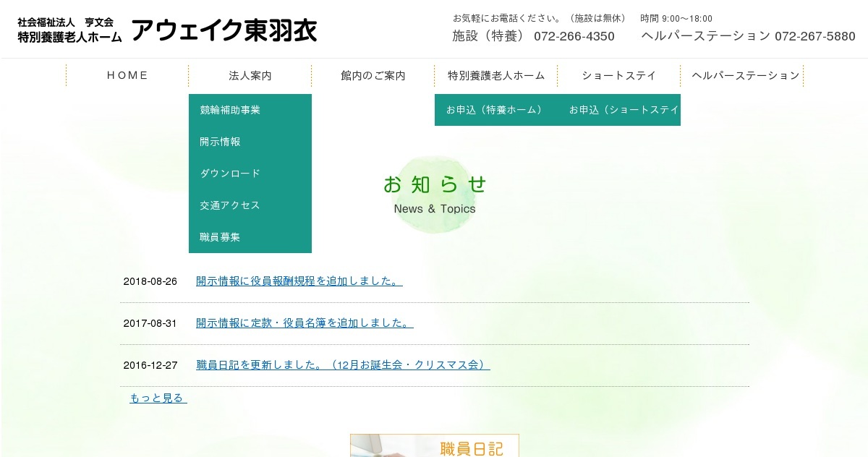Screen dimensions: 868x457
Task: Click the 2017-08-31 news date
Action: click(x=150, y=323)
